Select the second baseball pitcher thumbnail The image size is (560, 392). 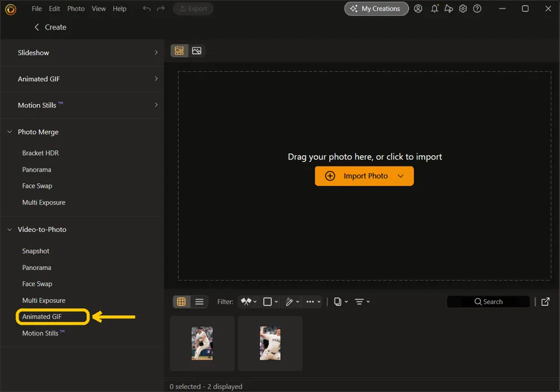(x=270, y=343)
